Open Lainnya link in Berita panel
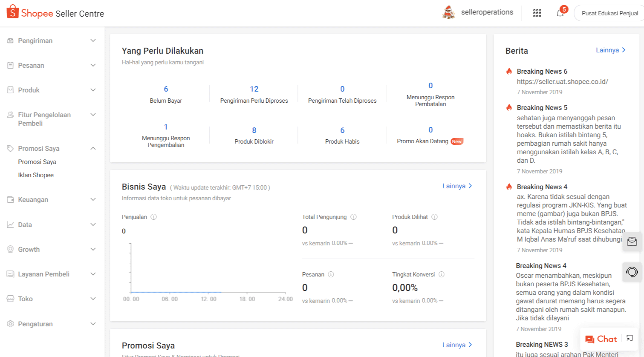Image resolution: width=644 pixels, height=357 pixels. pos(610,50)
